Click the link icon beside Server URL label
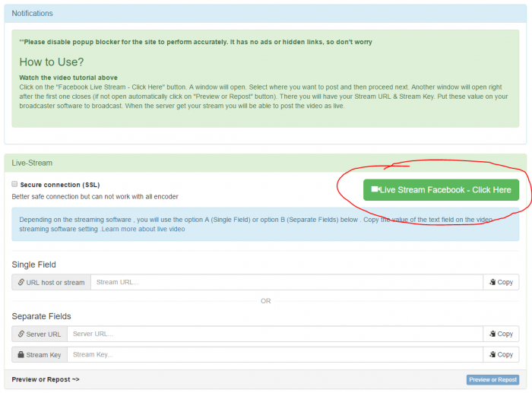This screenshot has width=532, height=393. pyautogui.click(x=21, y=334)
